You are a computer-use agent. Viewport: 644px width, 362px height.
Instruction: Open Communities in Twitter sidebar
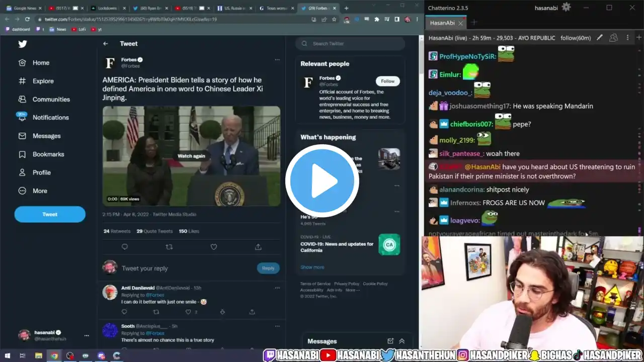(x=44, y=100)
